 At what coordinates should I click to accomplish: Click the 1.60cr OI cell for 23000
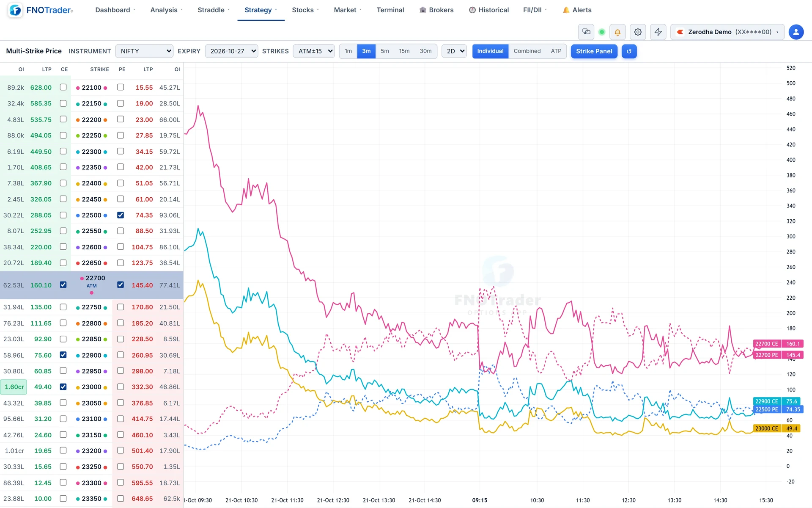click(14, 387)
